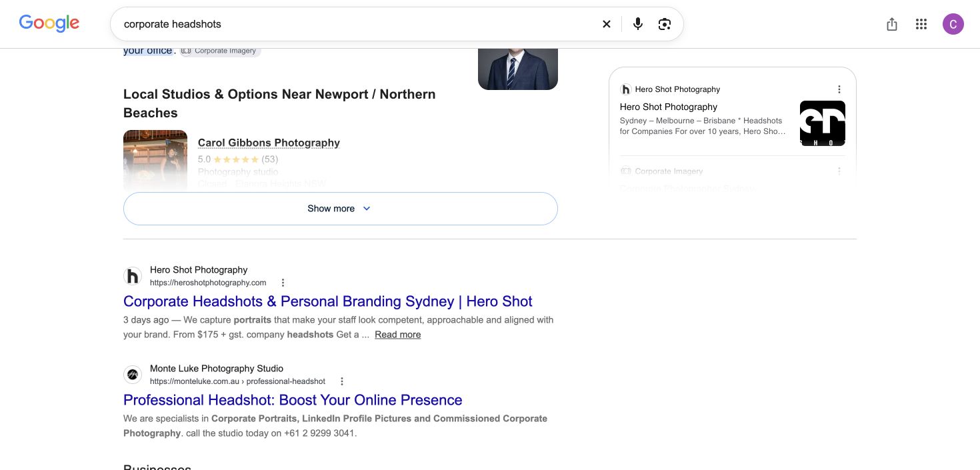
Task: Open the Google apps grid
Action: [x=921, y=24]
